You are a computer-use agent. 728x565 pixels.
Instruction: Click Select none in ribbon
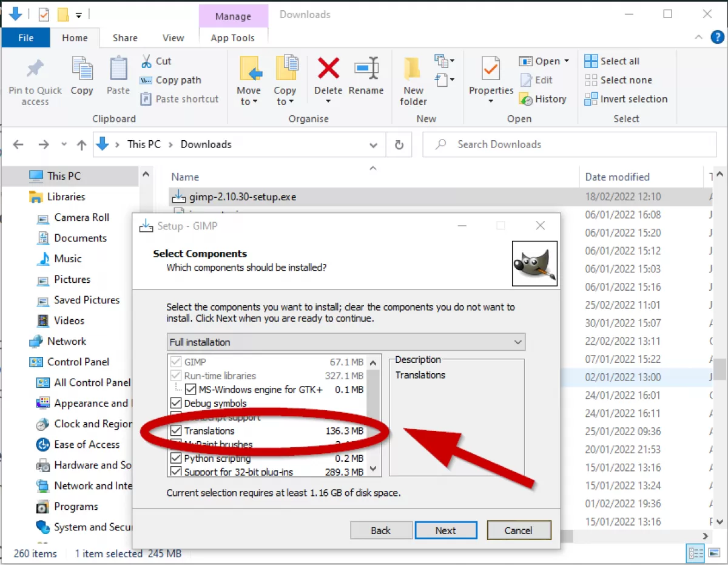click(618, 80)
